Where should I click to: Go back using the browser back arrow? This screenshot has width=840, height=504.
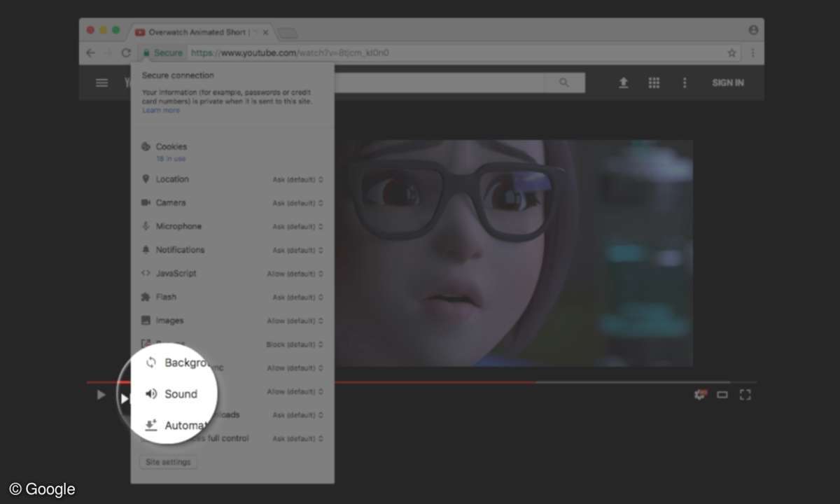click(90, 53)
